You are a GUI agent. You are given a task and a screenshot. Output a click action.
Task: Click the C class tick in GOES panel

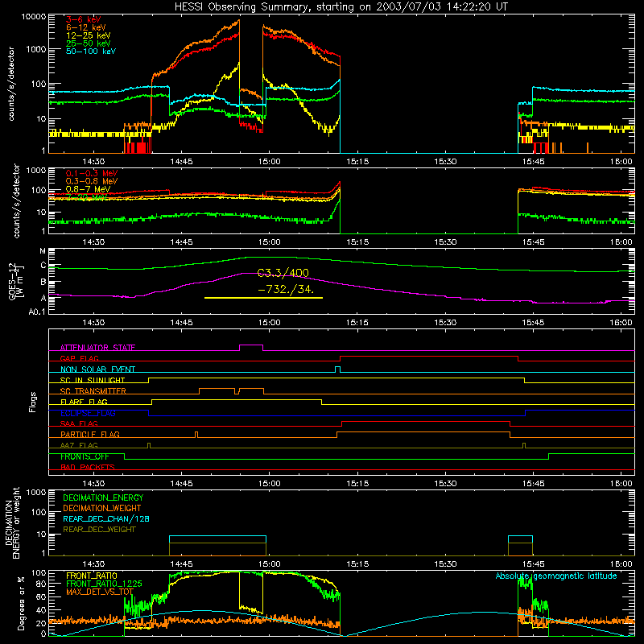[43, 266]
